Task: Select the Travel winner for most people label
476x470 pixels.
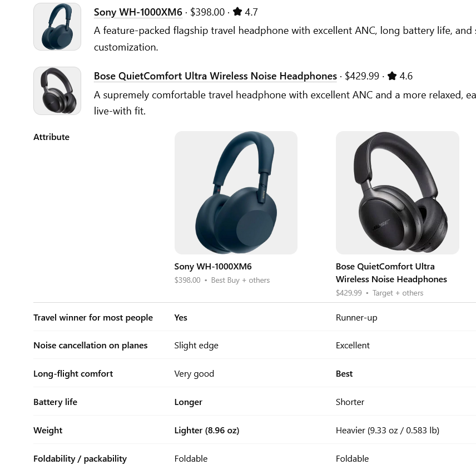Action: 93,317
